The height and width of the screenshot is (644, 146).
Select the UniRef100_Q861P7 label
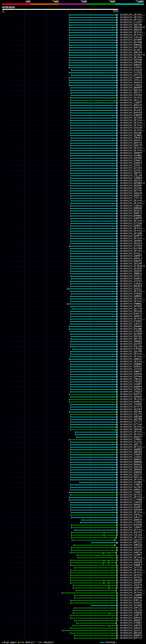point(131,437)
